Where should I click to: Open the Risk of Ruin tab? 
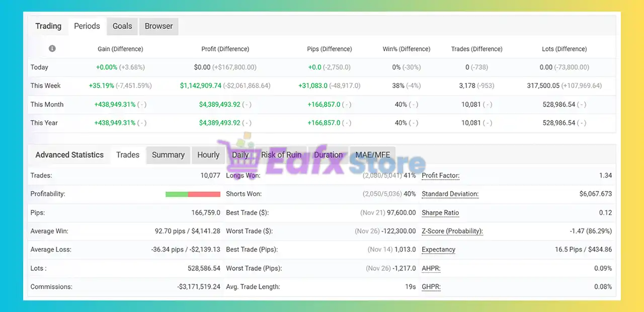(x=281, y=155)
